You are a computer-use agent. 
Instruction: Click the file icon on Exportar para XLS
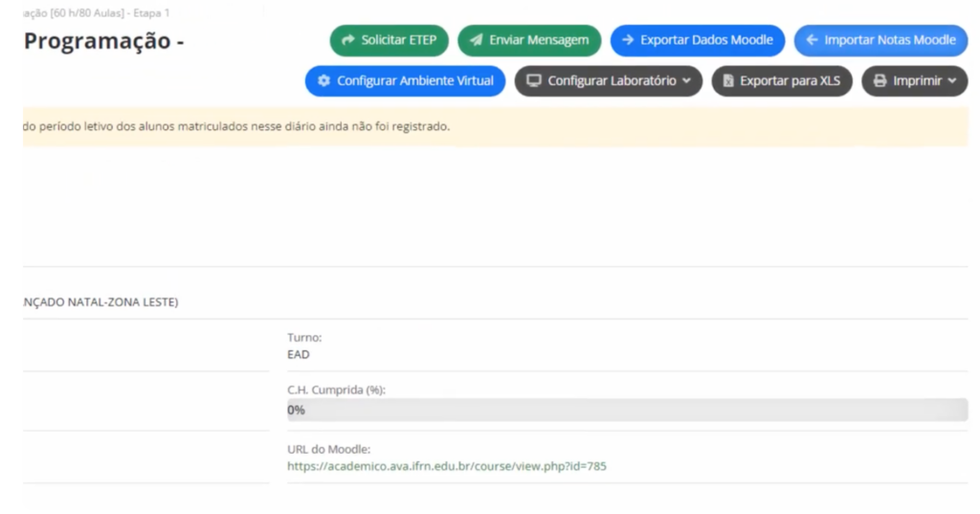click(x=728, y=81)
